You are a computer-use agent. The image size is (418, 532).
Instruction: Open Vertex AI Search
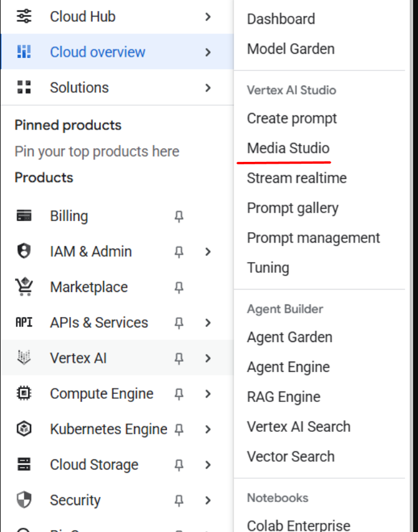(x=298, y=427)
